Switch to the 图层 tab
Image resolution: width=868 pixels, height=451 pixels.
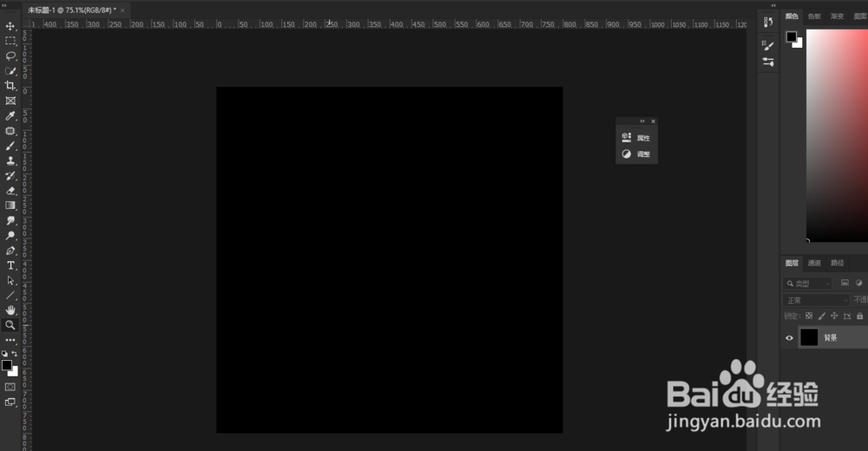point(792,263)
